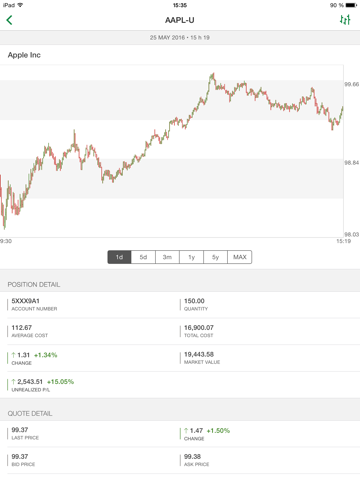The image size is (360, 480).
Task: Tap the unrealized P/L +15.05% value
Action: 60,382
